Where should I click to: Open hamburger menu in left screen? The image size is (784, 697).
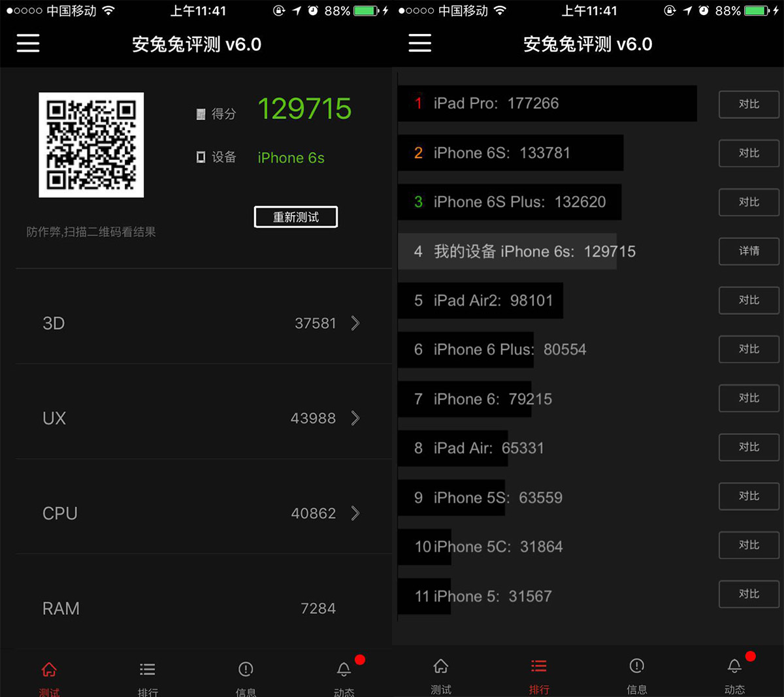[28, 44]
